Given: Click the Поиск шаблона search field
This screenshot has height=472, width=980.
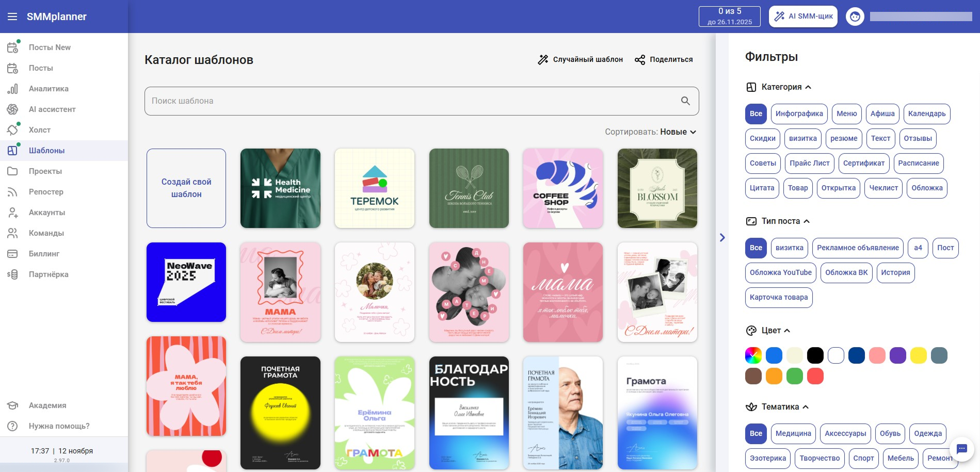Looking at the screenshot, I should click(x=422, y=101).
